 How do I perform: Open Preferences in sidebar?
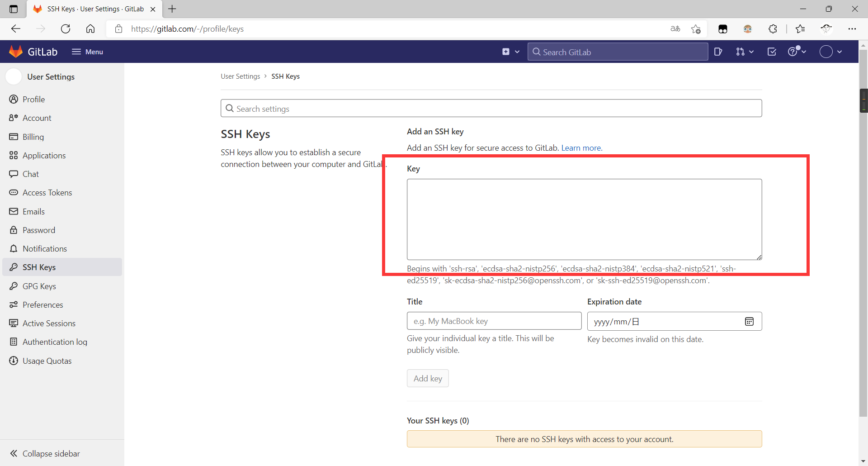62,304
